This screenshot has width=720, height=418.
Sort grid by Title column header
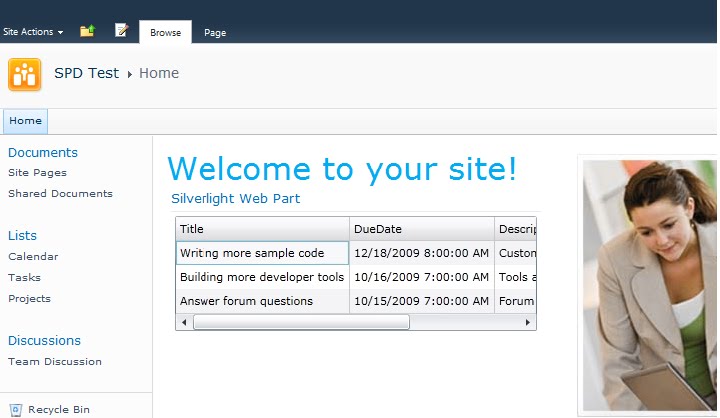[x=262, y=229]
